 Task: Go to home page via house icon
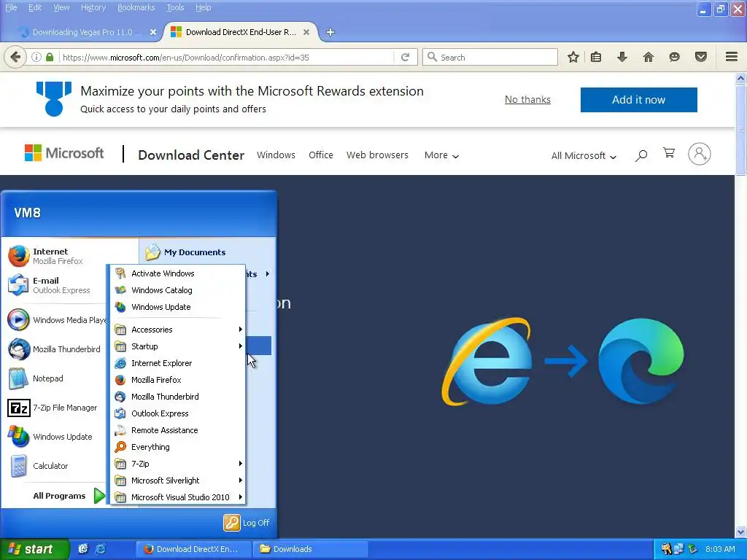click(x=649, y=57)
